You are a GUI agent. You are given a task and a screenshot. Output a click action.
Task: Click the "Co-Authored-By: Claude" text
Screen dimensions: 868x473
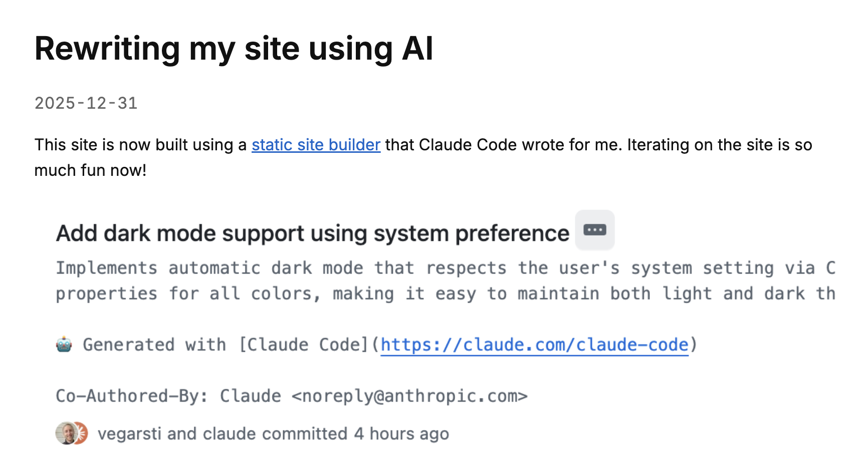(168, 396)
